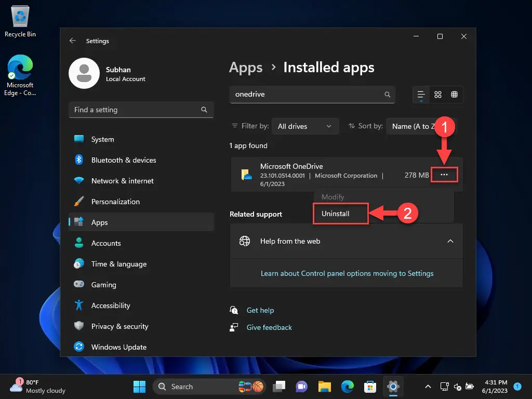This screenshot has width=532, height=399.
Task: Click the battery icon in system tray
Action: point(470,387)
